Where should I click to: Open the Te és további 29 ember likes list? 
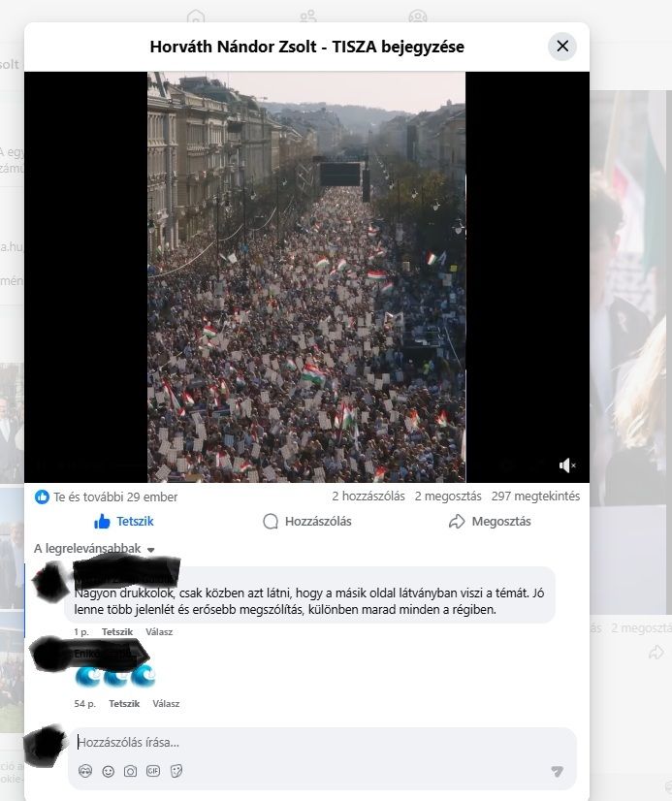click(x=115, y=497)
